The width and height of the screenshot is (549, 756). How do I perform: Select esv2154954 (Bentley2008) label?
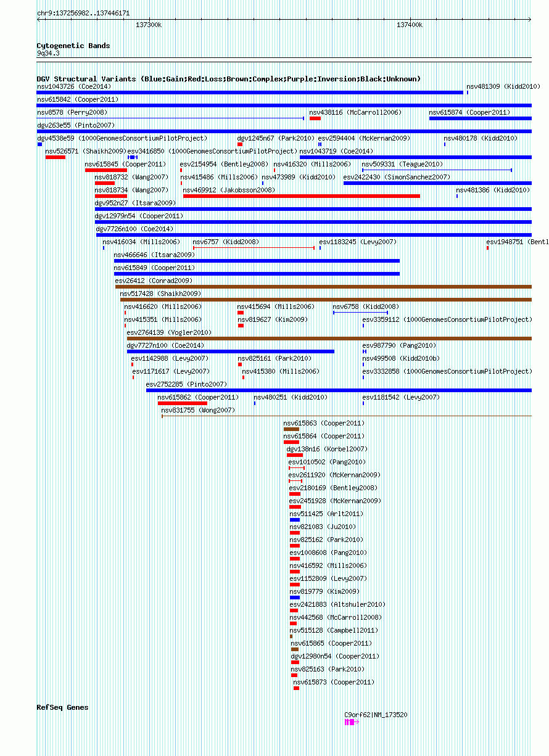225,165
